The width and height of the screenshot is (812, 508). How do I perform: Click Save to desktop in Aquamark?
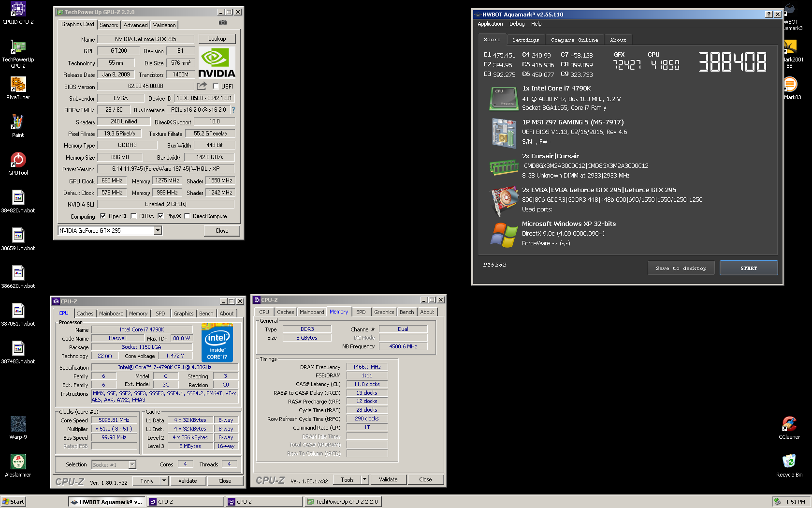coord(681,268)
